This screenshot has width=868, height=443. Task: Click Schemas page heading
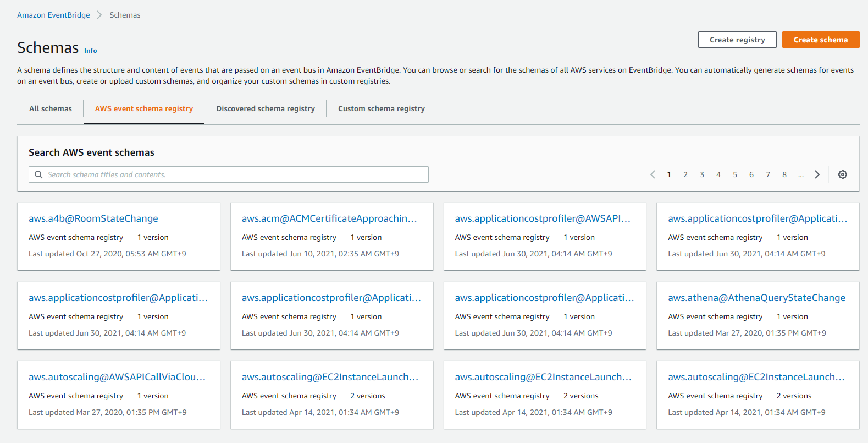(x=48, y=48)
